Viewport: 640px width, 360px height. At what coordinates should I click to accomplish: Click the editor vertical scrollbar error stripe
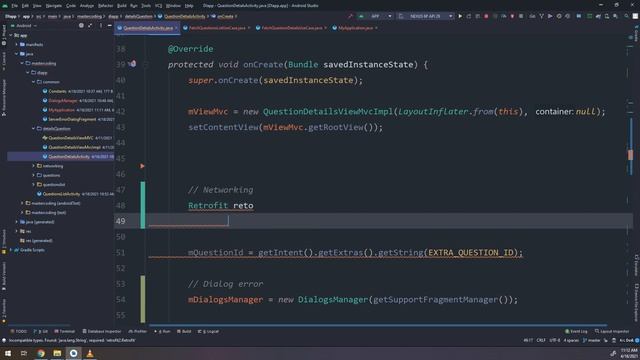point(631,155)
